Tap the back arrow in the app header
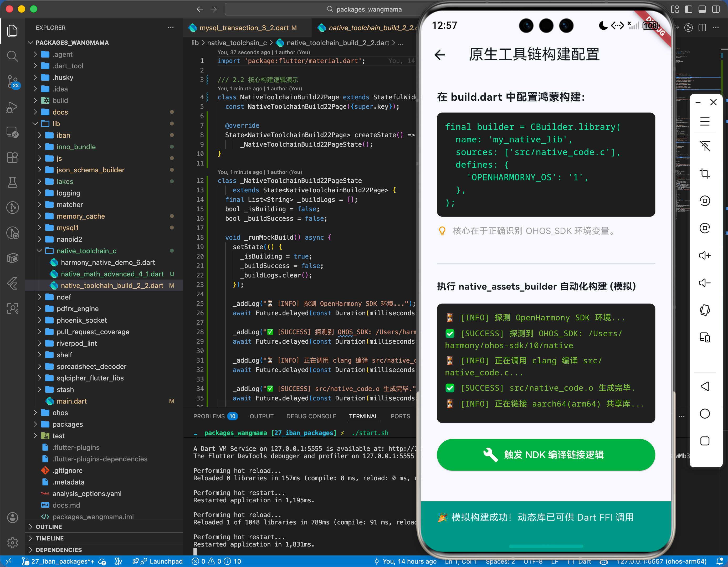 [x=440, y=54]
